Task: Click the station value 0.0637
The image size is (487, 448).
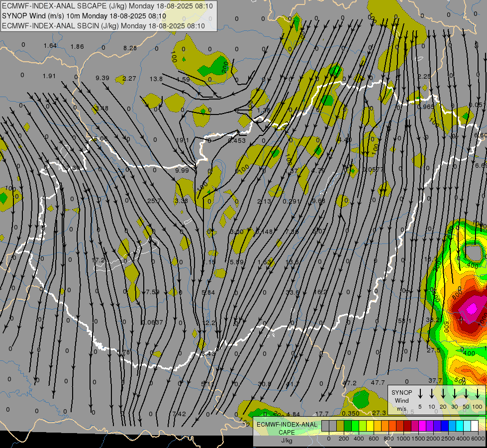Action: [152, 323]
